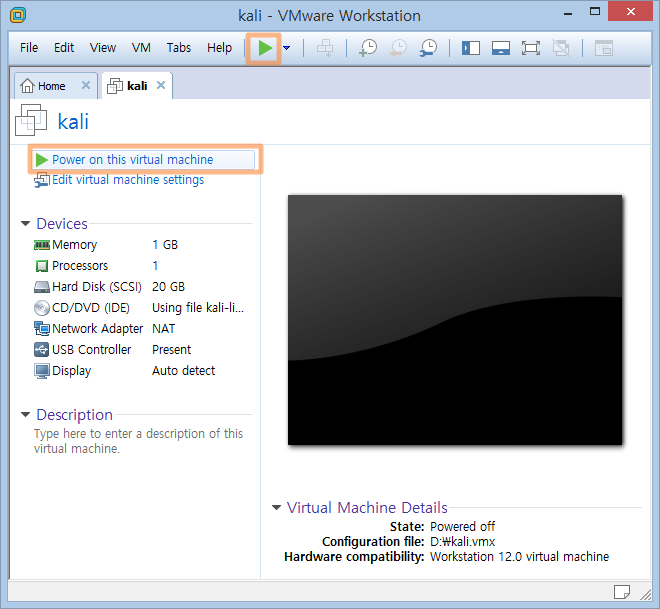The height and width of the screenshot is (609, 660).
Task: Minimize the VMware Workstation window
Action: click(568, 13)
